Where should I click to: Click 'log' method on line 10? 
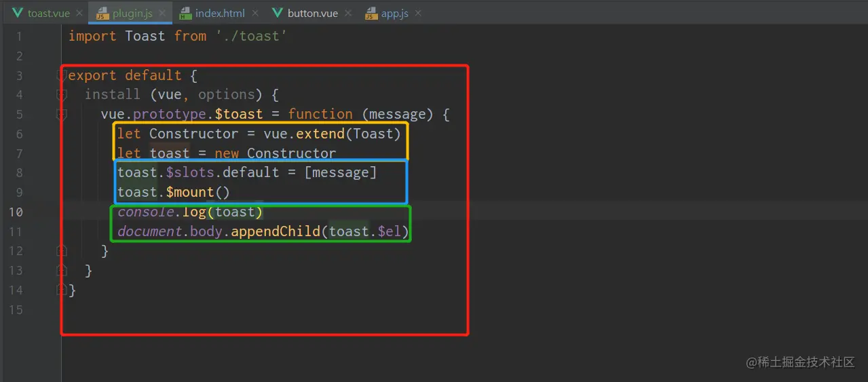[194, 212]
